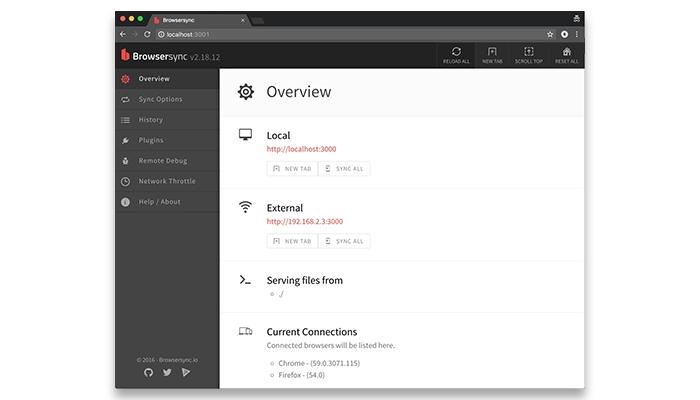This screenshot has height=400, width=700.
Task: Click Sync All button under External
Action: (x=344, y=241)
